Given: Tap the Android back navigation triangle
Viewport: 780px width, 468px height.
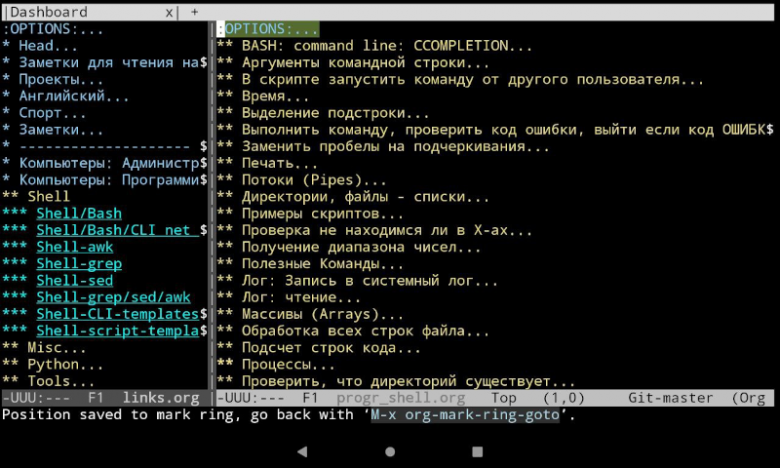Looking at the screenshot, I should tap(302, 452).
